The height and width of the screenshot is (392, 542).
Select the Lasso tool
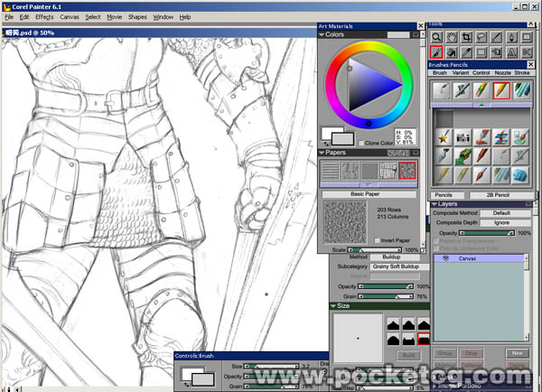481,37
